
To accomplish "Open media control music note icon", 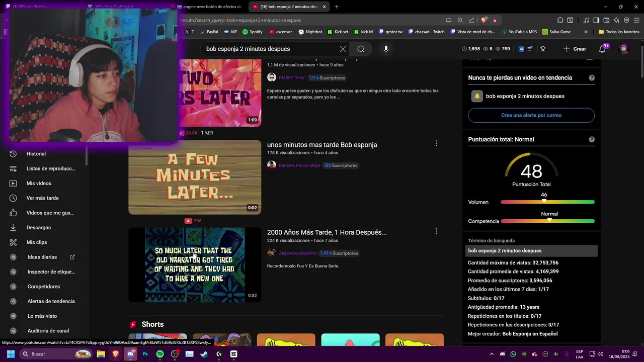I will tap(586, 20).
